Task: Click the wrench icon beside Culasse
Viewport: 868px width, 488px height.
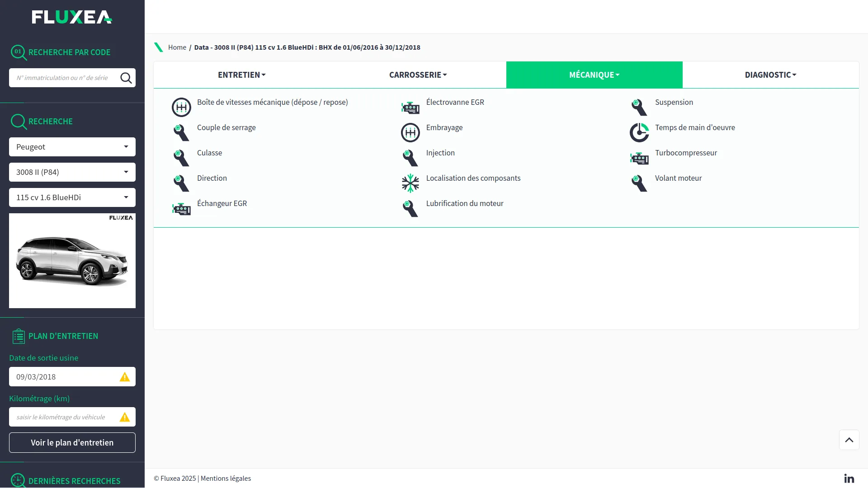Action: coord(181,158)
